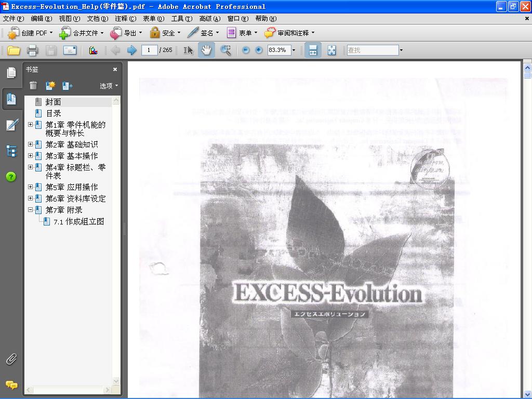Open the Model Tree panel icon
Viewport: 532px width, 399px height.
tap(11, 151)
